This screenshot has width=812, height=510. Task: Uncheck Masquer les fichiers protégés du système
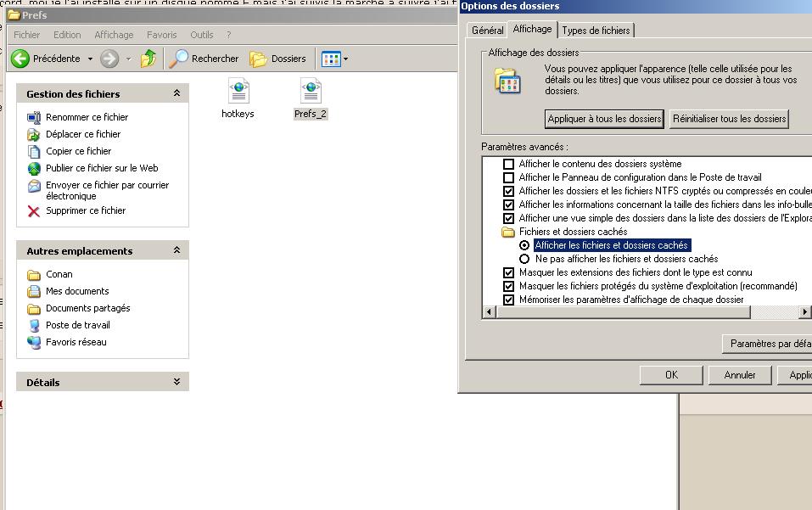point(508,286)
